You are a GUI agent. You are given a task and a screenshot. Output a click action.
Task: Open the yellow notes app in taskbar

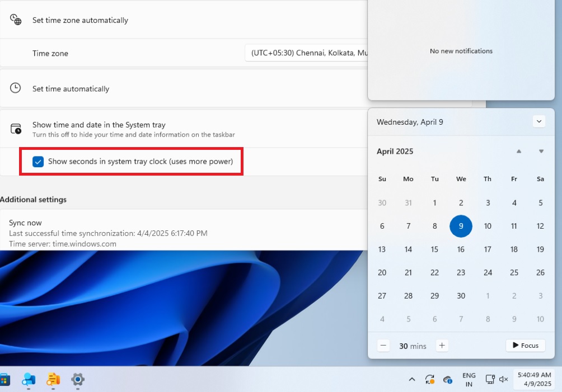(53, 380)
